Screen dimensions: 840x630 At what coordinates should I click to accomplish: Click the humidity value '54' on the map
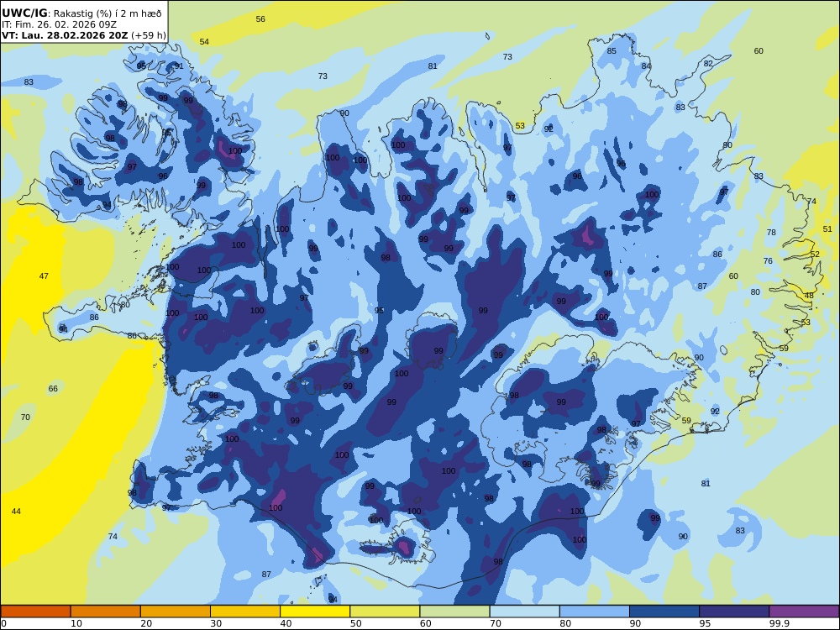(204, 42)
